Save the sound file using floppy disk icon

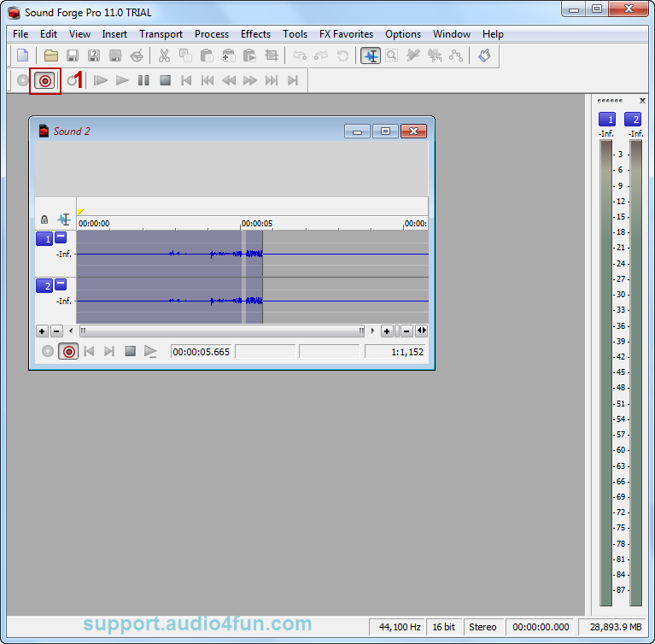[x=73, y=56]
